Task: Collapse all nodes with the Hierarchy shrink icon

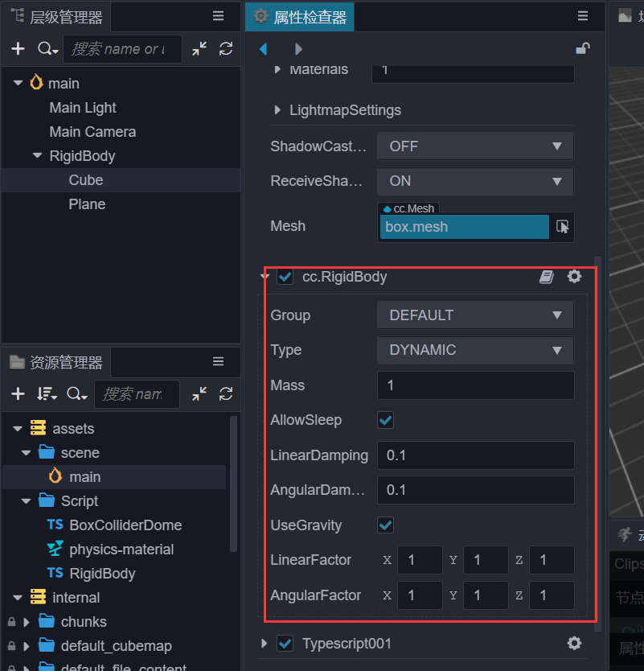Action: pyautogui.click(x=199, y=49)
